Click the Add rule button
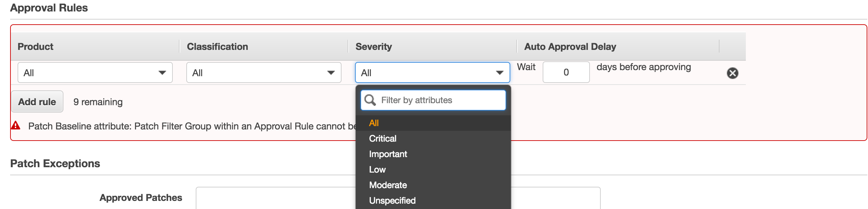The image size is (868, 209). [x=37, y=101]
